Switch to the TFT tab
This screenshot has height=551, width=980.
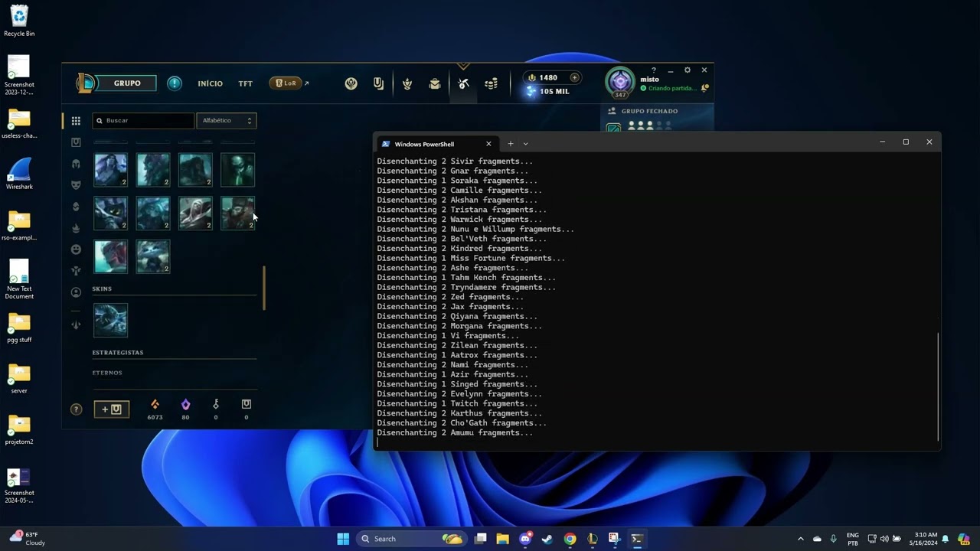click(x=245, y=83)
